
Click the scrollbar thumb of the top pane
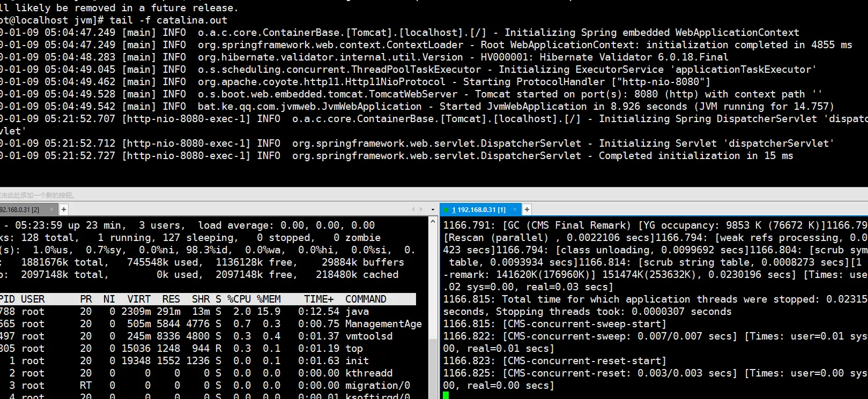tap(433, 370)
